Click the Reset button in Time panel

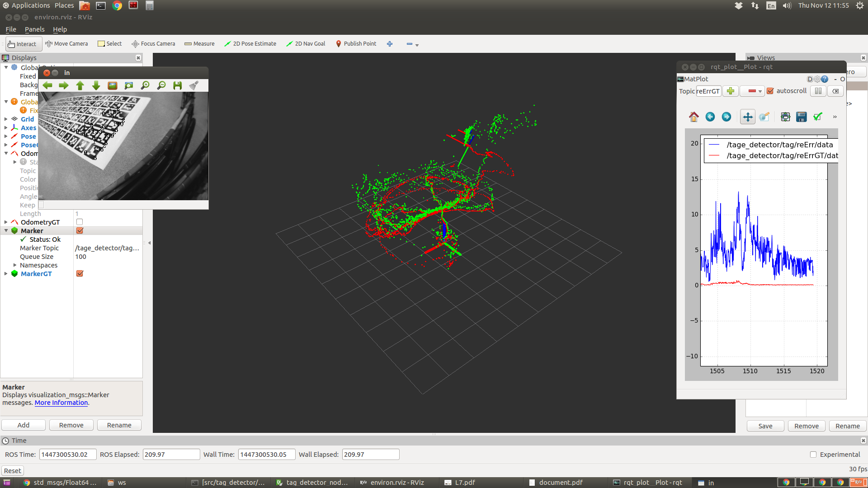pyautogui.click(x=13, y=471)
